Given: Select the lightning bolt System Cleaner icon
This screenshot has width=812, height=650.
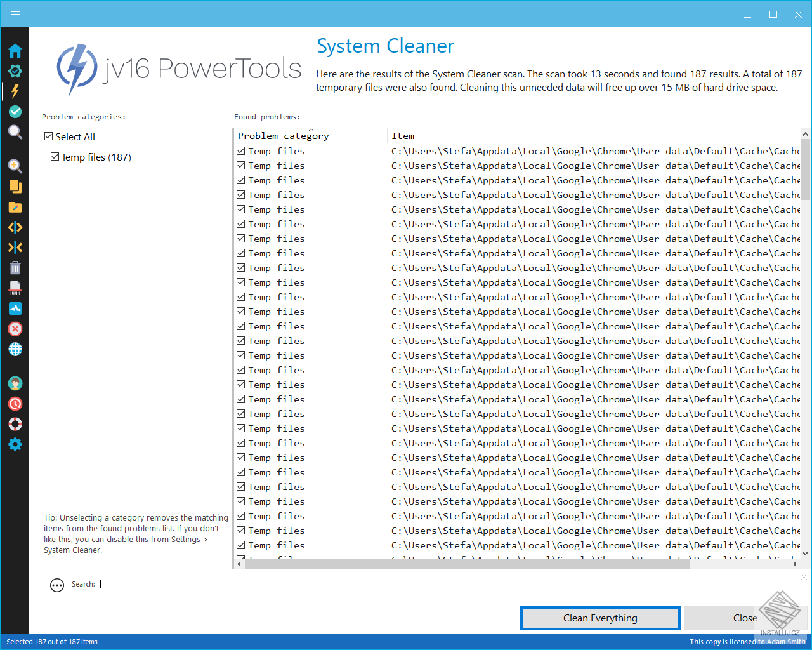Looking at the screenshot, I should click(15, 91).
